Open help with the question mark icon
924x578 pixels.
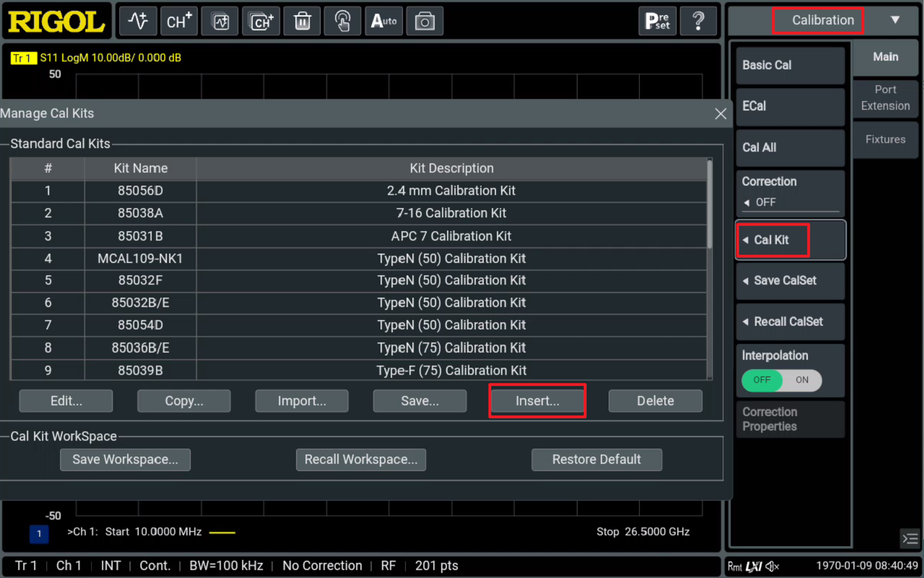[698, 21]
